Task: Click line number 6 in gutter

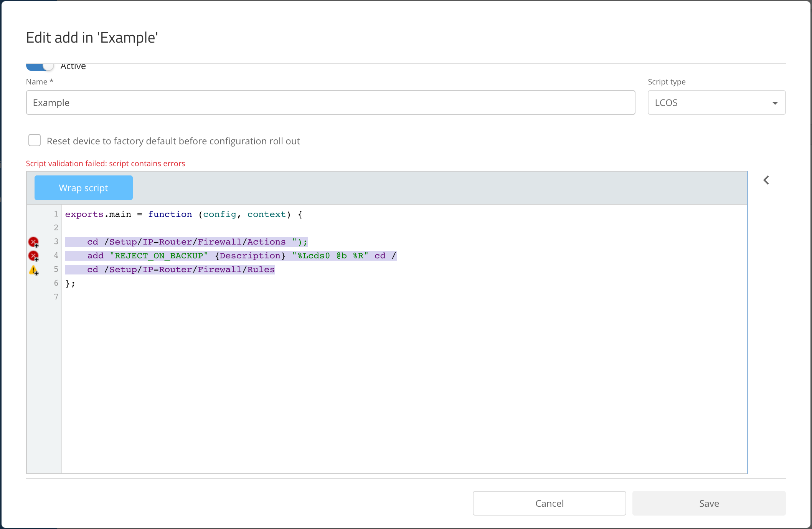Action: pyautogui.click(x=56, y=283)
